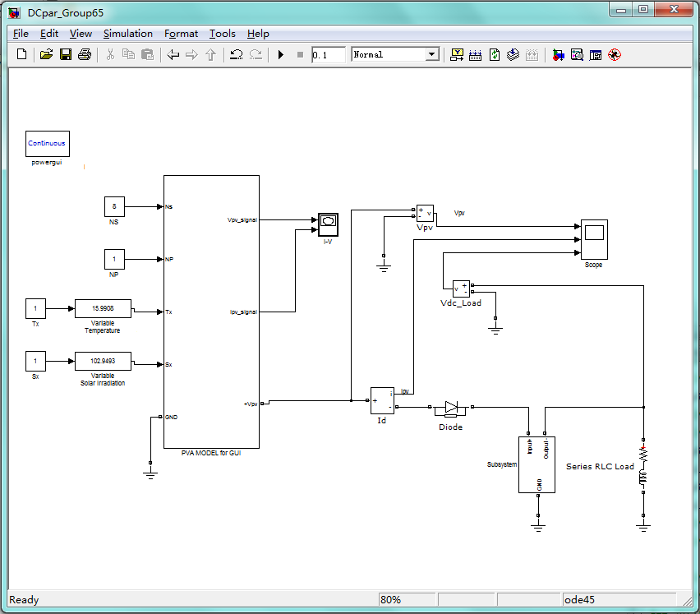Open an existing model file
The width and height of the screenshot is (700, 614).
(x=46, y=54)
